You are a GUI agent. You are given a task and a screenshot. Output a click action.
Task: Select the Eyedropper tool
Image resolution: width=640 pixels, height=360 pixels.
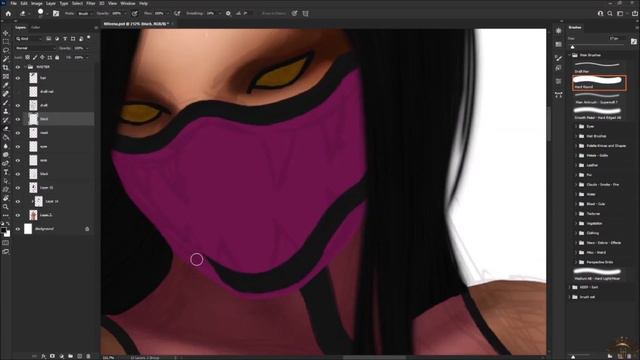point(6,85)
